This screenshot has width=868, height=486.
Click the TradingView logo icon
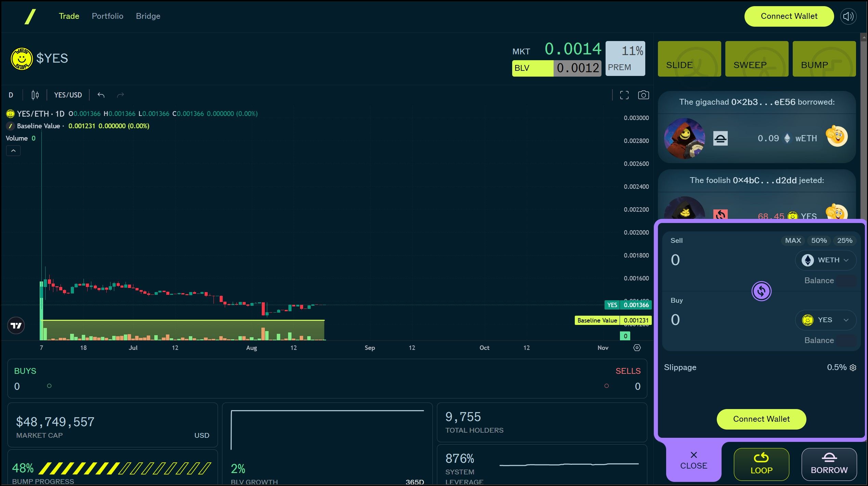[x=16, y=325]
